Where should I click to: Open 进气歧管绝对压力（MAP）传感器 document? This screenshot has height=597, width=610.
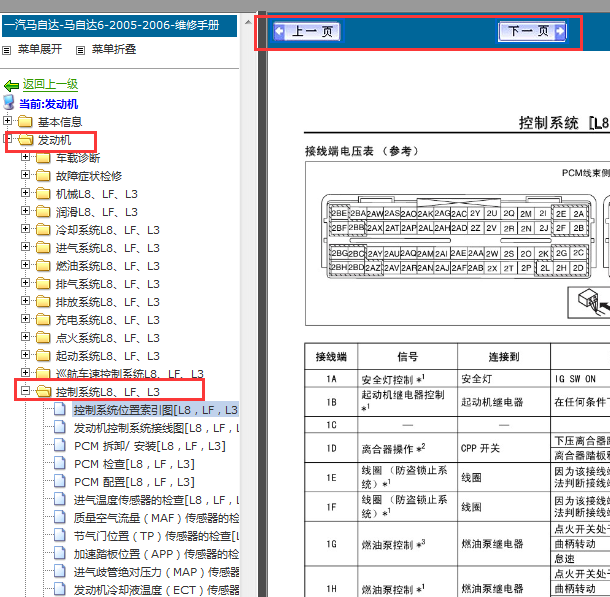click(x=156, y=572)
